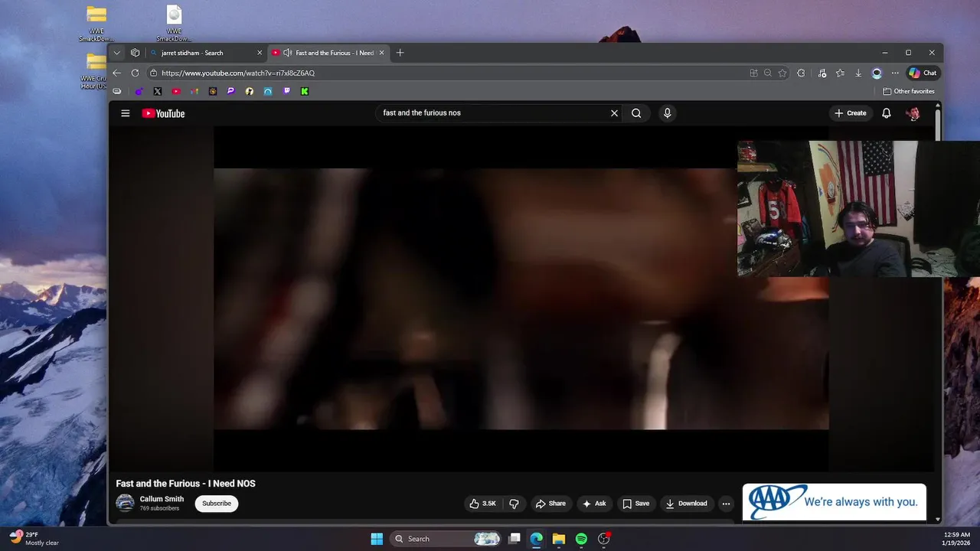This screenshot has width=980, height=551.
Task: Add this page to favorites star
Action: coord(782,73)
